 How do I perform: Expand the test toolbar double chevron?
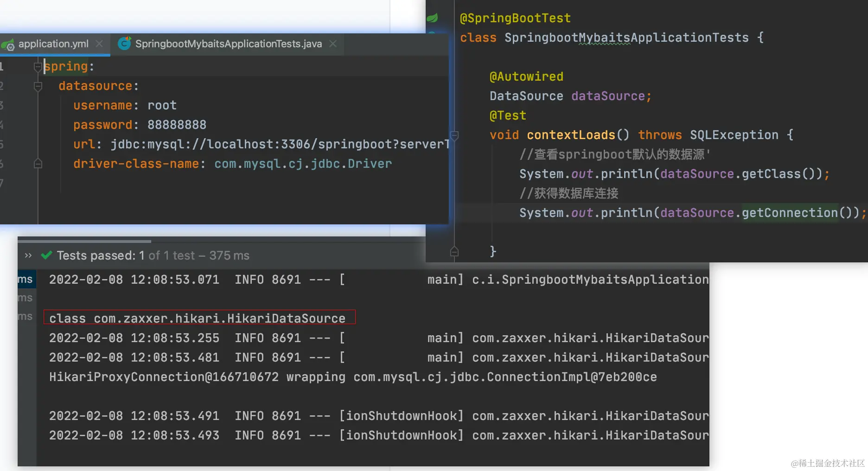coord(28,255)
